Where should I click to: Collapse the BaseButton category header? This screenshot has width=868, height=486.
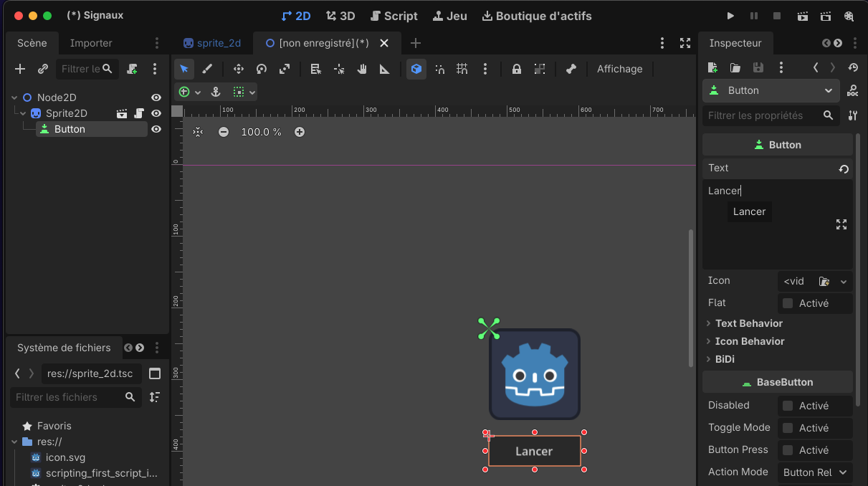tap(778, 382)
